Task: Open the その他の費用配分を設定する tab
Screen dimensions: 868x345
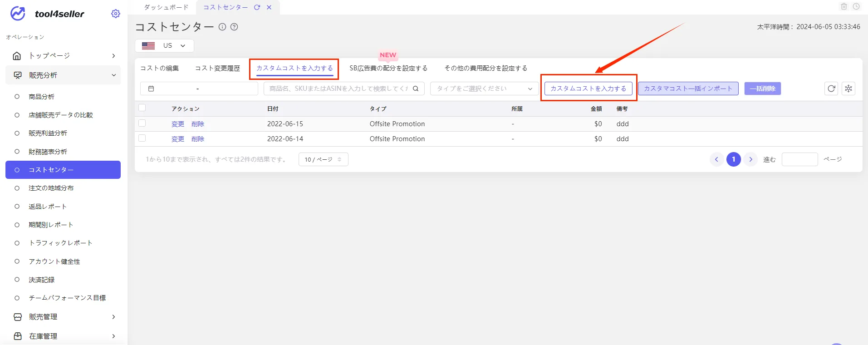Action: [485, 68]
